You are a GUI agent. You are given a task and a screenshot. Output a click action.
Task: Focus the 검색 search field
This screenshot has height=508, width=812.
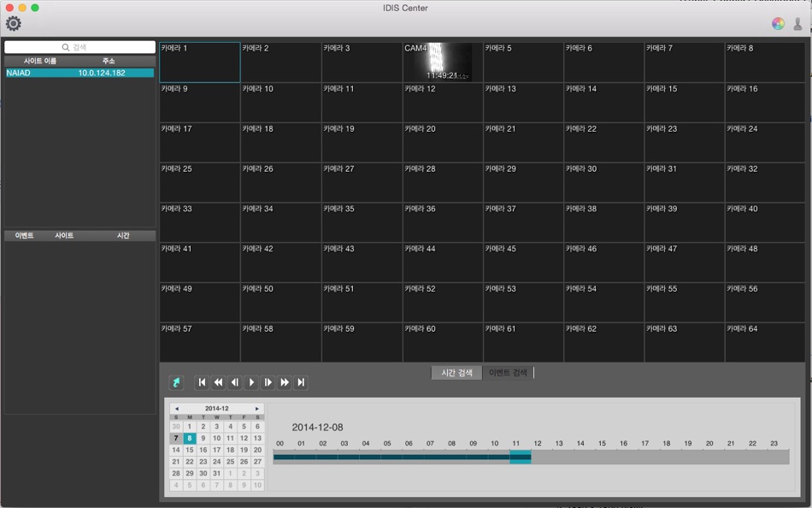(79, 47)
